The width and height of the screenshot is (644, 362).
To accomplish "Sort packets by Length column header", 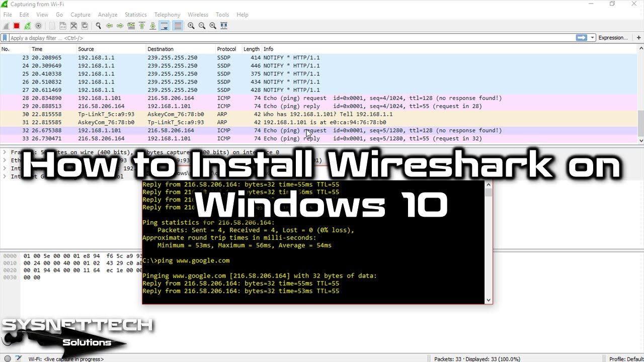I will click(252, 49).
